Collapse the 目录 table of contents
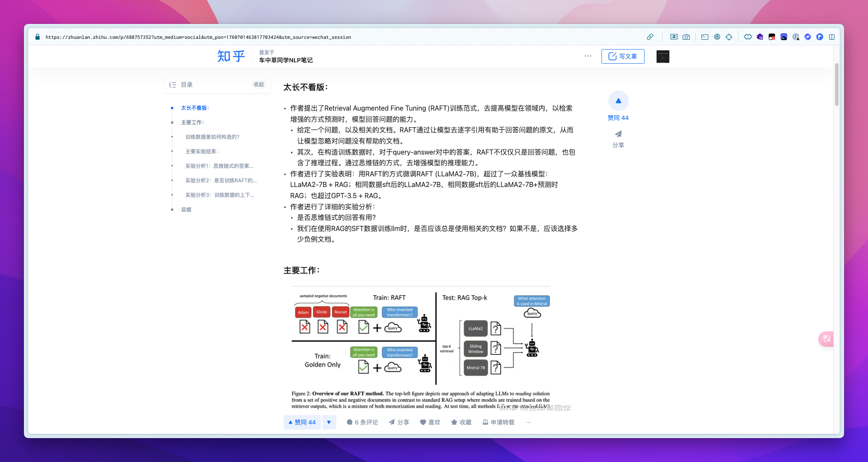This screenshot has height=462, width=868. [x=259, y=85]
